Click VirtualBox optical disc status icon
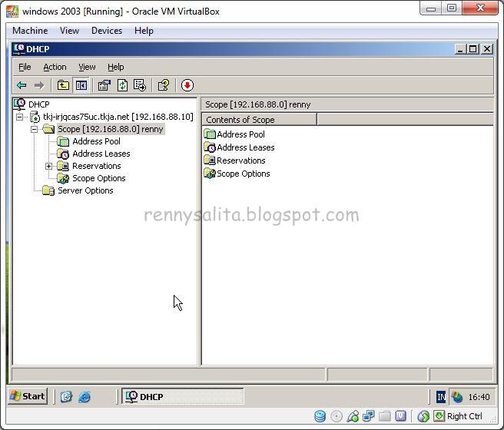Viewport: 504px width, 430px height. (337, 416)
